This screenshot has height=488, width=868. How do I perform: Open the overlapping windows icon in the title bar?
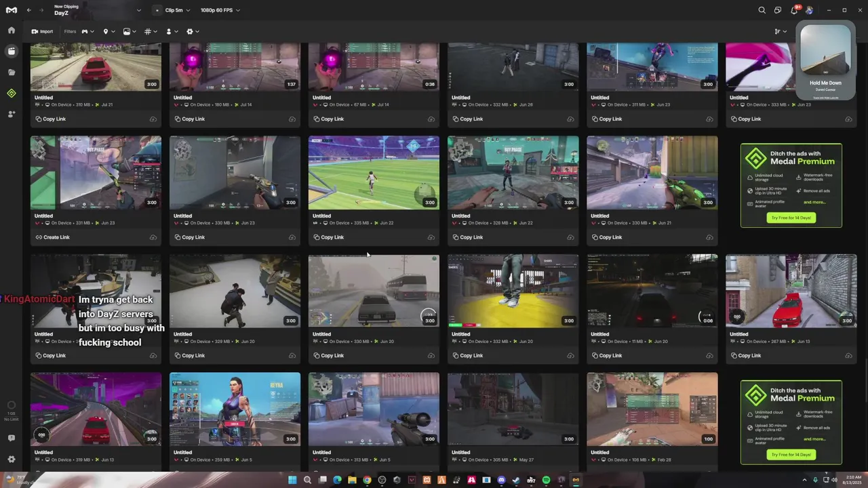point(778,10)
